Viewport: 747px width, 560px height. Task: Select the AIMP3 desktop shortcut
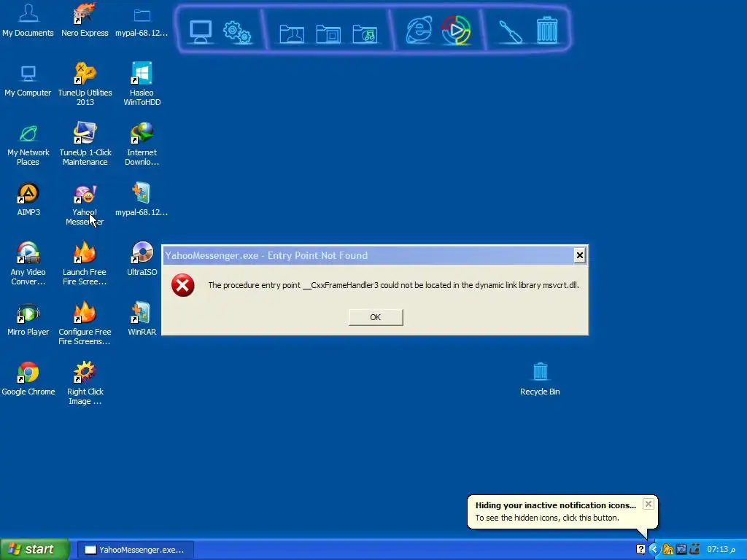click(28, 200)
